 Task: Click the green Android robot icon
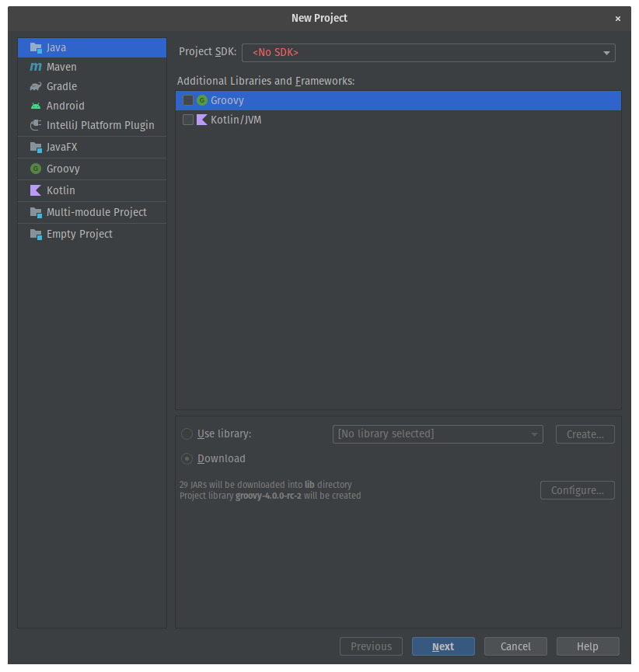36,106
